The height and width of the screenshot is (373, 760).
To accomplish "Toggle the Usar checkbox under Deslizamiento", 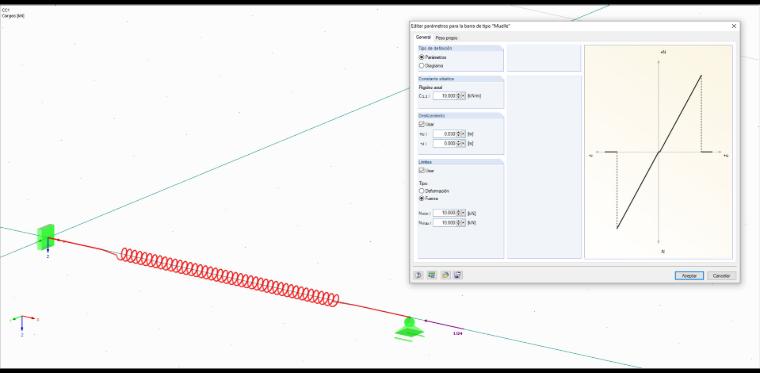I will pyautogui.click(x=422, y=124).
